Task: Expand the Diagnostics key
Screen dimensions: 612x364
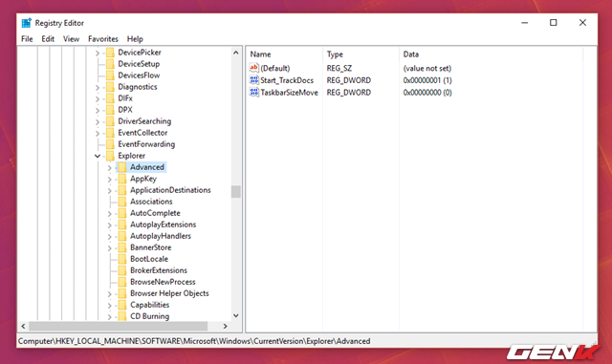Action: [x=98, y=87]
